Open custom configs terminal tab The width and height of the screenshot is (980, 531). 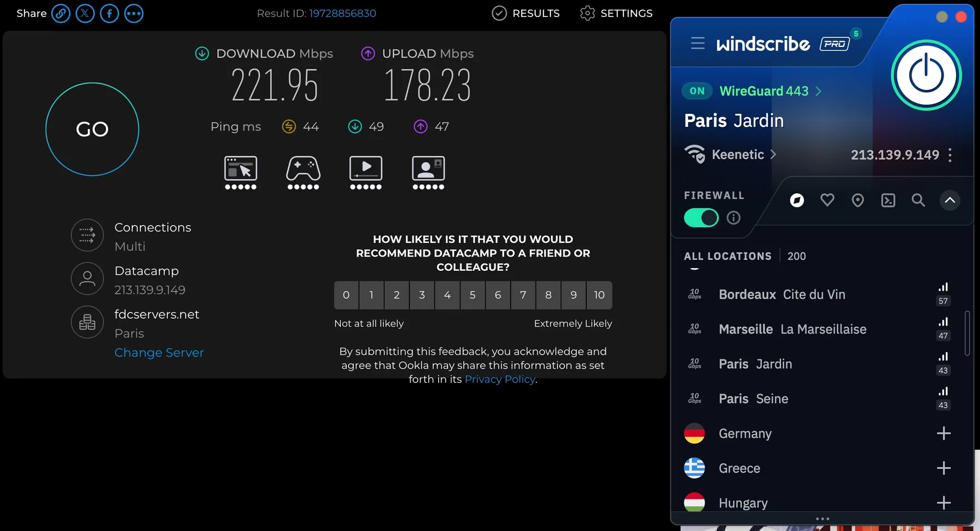click(x=888, y=200)
